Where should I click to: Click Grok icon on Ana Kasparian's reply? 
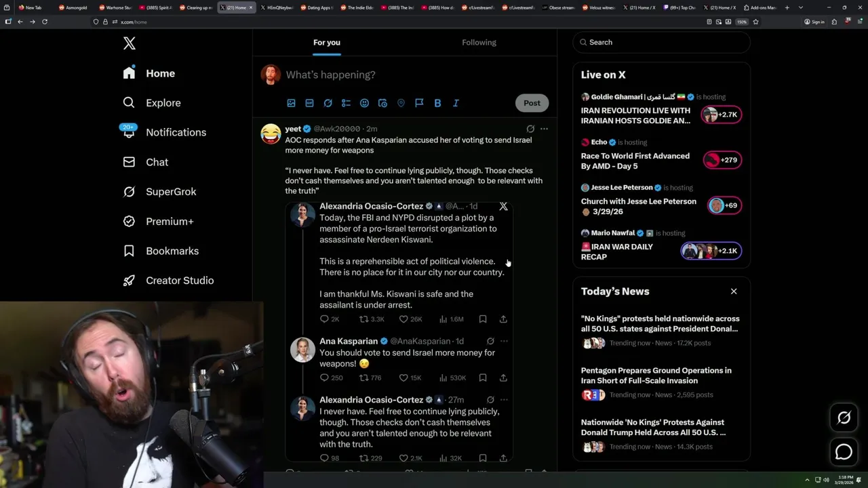(490, 341)
